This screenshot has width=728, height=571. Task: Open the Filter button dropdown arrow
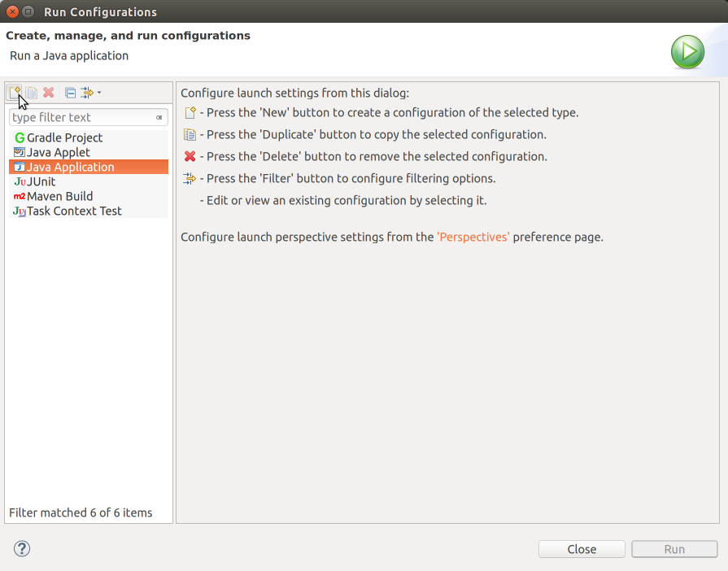[99, 93]
